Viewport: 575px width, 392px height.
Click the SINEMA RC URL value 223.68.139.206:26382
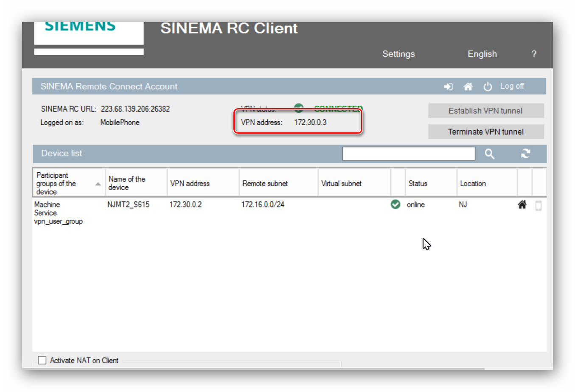pos(135,109)
